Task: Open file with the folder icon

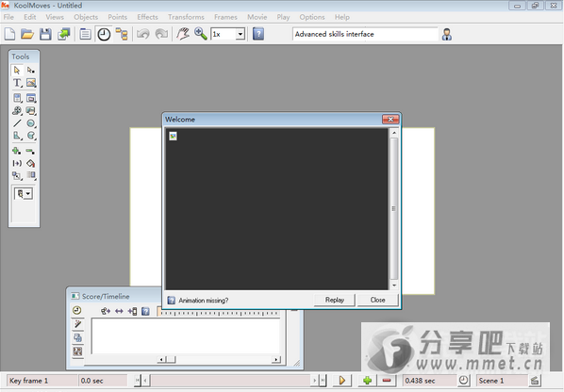Action: (x=27, y=34)
